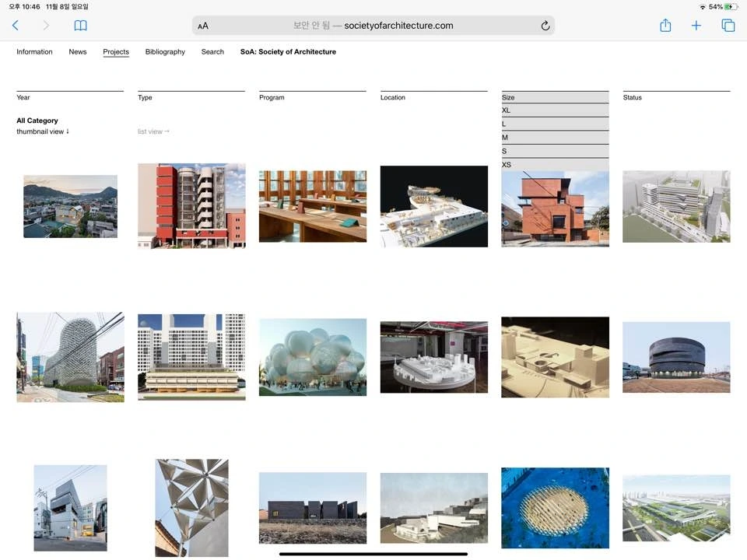
Task: Open the curved perforated facade building thumbnail
Action: pos(70,357)
